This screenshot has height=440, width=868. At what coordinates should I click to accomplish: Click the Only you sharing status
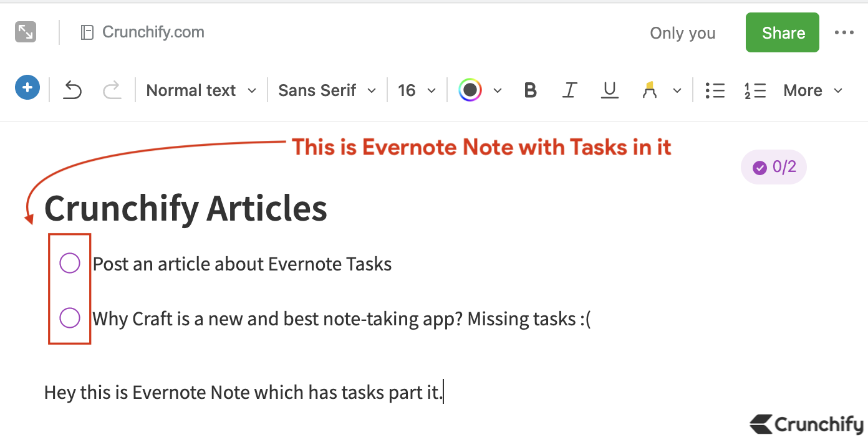683,33
